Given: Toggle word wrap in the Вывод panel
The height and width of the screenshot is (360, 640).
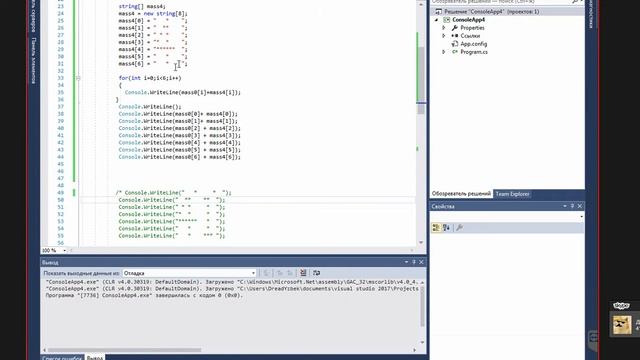Looking at the screenshot, I should pos(317,273).
